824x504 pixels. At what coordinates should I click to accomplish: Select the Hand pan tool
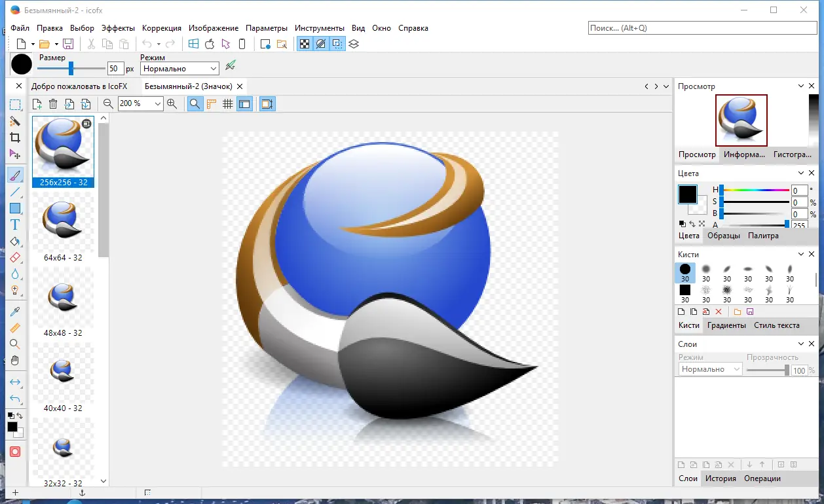[x=15, y=361]
